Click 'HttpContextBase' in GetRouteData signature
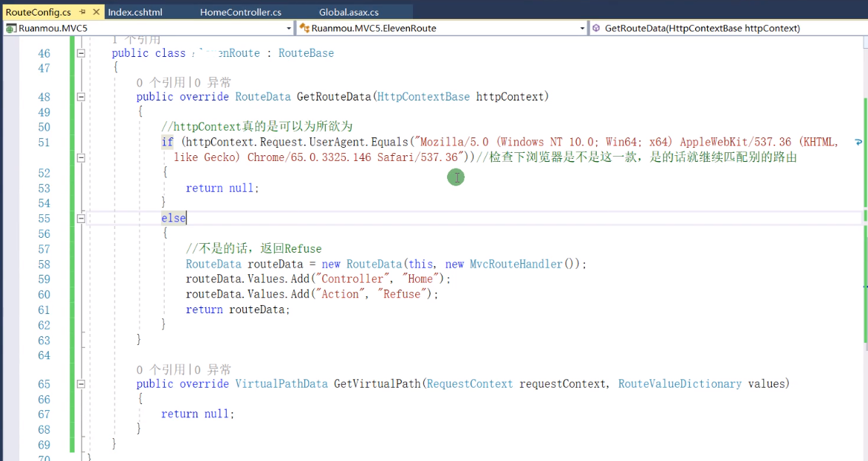 tap(423, 97)
